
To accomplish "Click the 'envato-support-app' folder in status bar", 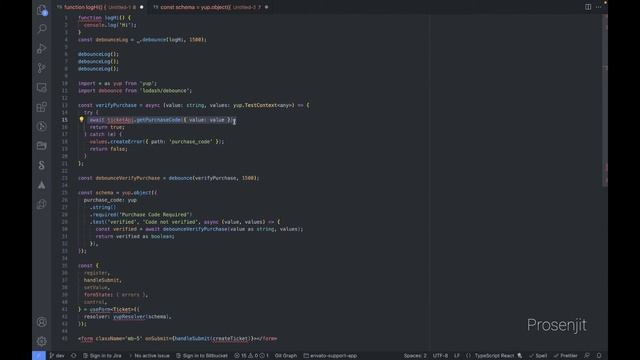I will (330, 356).
